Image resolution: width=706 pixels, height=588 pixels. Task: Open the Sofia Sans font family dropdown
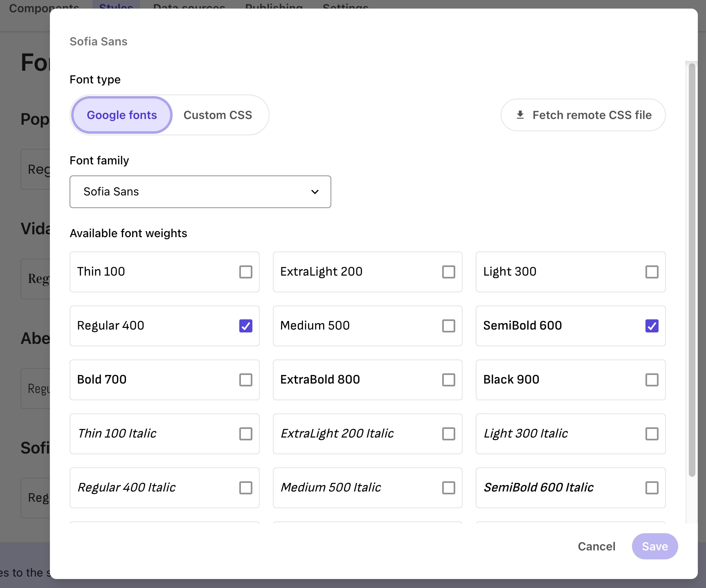pyautogui.click(x=200, y=192)
